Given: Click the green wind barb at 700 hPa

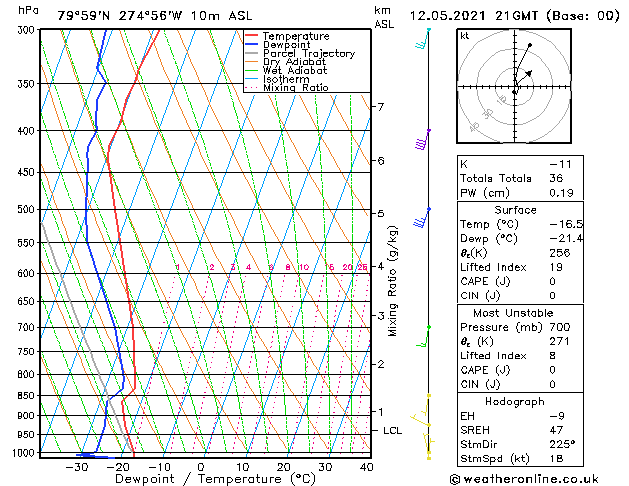Looking at the screenshot, I should pyautogui.click(x=424, y=335).
